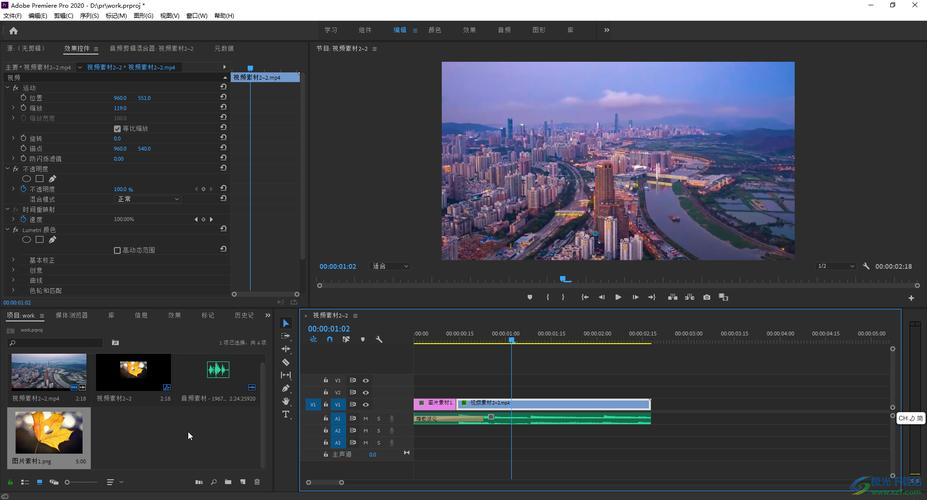927x500 pixels.
Task: Toggle timeline snapping magnet icon
Action: pyautogui.click(x=329, y=339)
